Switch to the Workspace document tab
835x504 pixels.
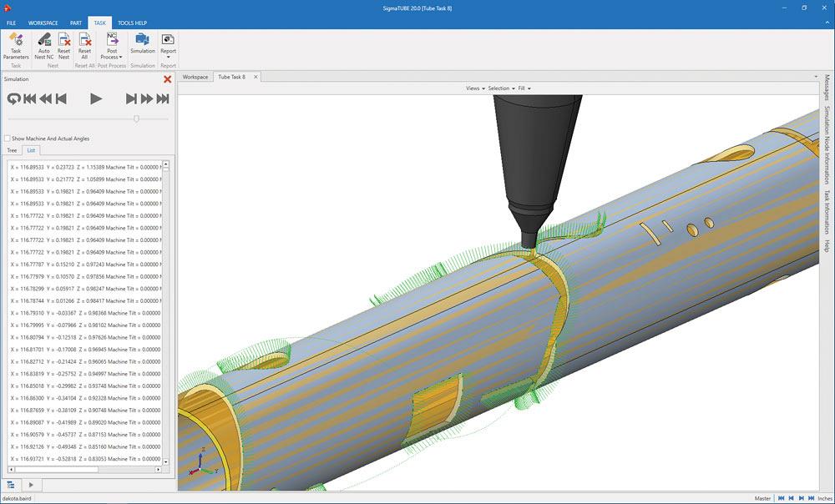[195, 77]
